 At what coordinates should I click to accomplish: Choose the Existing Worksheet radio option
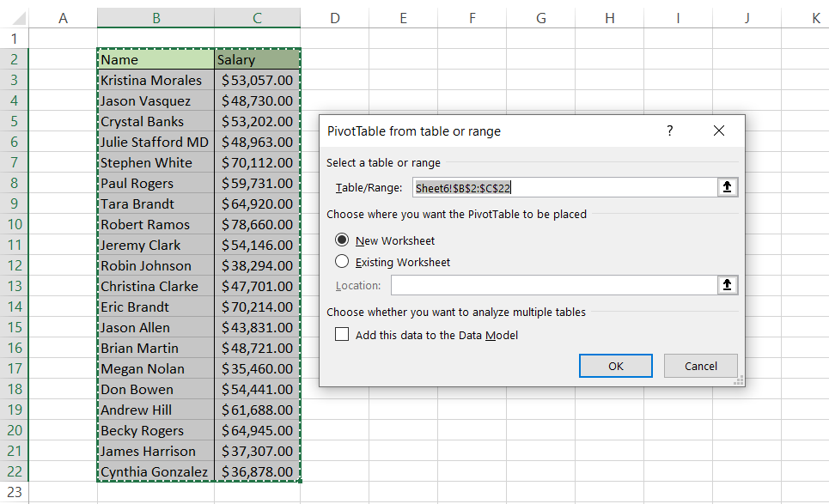(x=343, y=262)
